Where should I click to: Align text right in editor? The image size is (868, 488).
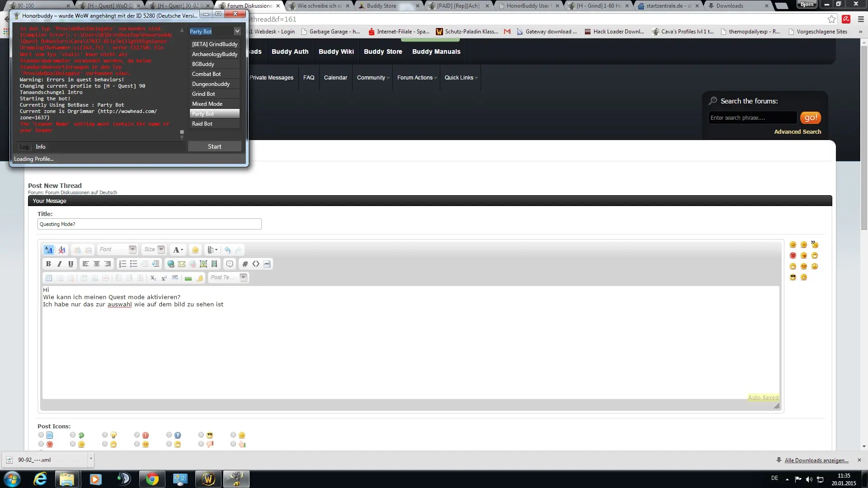tap(108, 264)
